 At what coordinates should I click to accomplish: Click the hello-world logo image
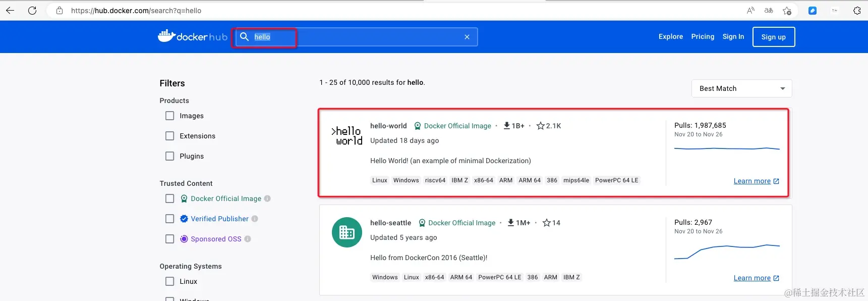point(347,136)
